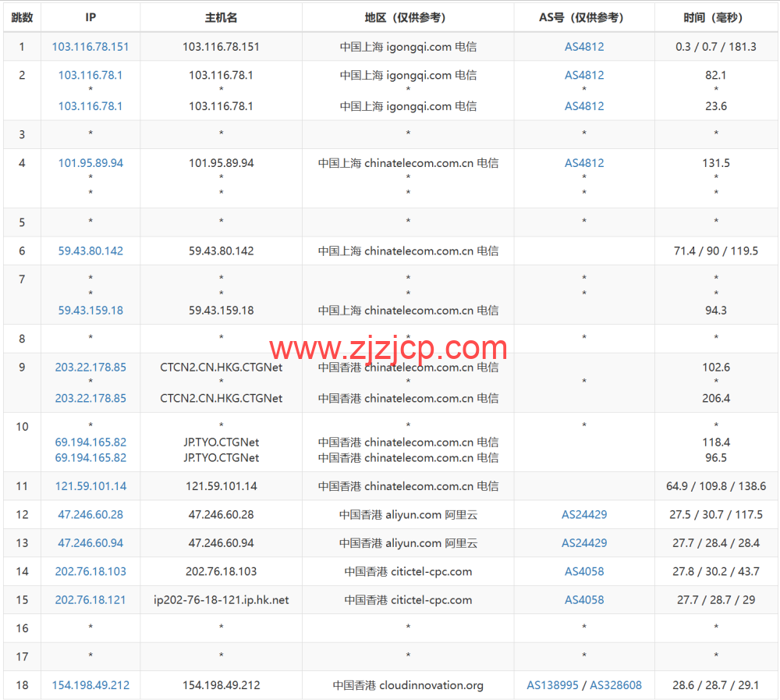780x700 pixels.
Task: Click IP link 121.59.101.14 at hop 11
Action: pyautogui.click(x=90, y=485)
